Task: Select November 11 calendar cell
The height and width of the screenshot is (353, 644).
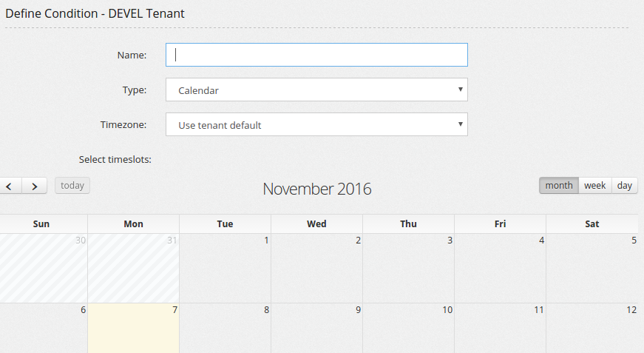Action: 500,329
